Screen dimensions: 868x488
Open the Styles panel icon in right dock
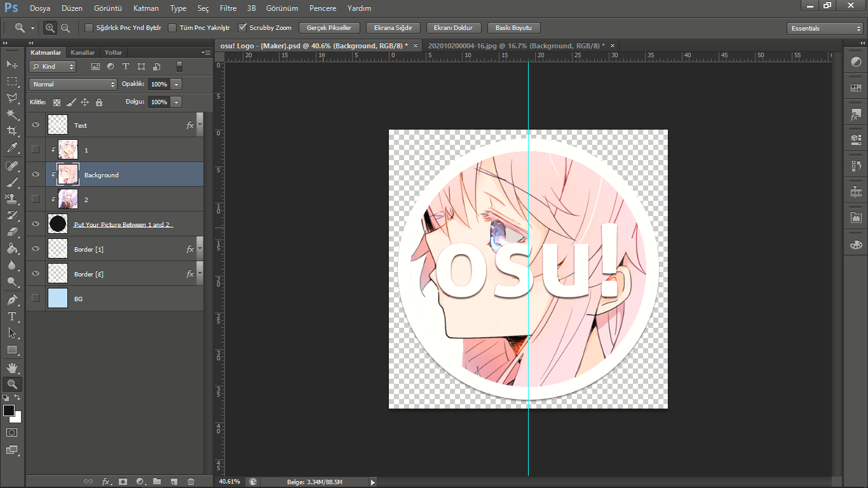point(855,114)
